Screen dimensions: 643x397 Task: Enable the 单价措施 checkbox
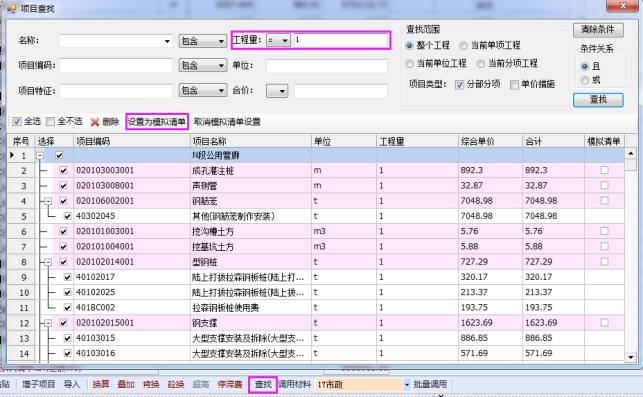coord(514,84)
